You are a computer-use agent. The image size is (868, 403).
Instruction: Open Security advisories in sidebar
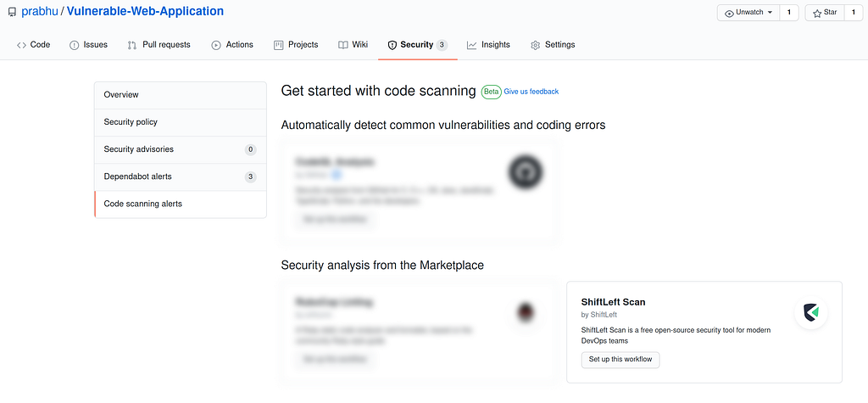138,149
